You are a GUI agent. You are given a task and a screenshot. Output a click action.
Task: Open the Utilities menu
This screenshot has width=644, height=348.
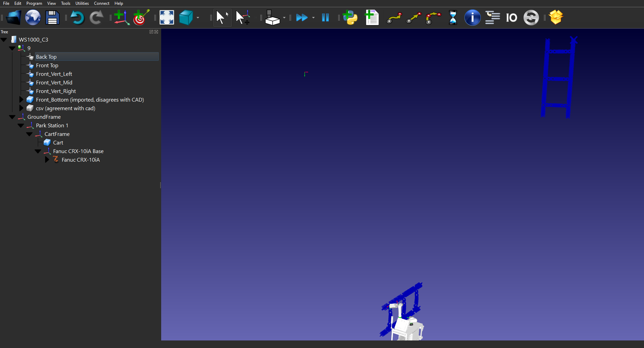click(x=82, y=3)
